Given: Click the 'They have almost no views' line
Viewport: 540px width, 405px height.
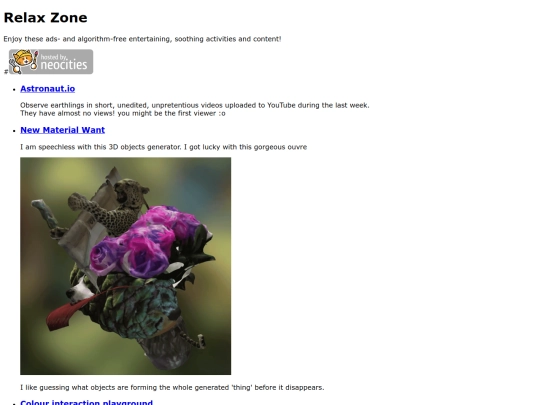Looking at the screenshot, I should 123,113.
